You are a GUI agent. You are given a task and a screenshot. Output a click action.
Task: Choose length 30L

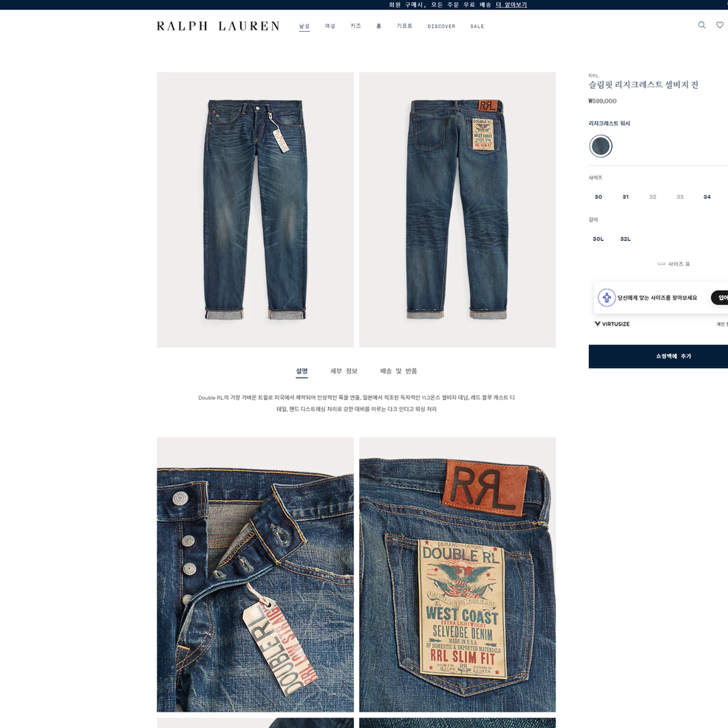pyautogui.click(x=598, y=239)
